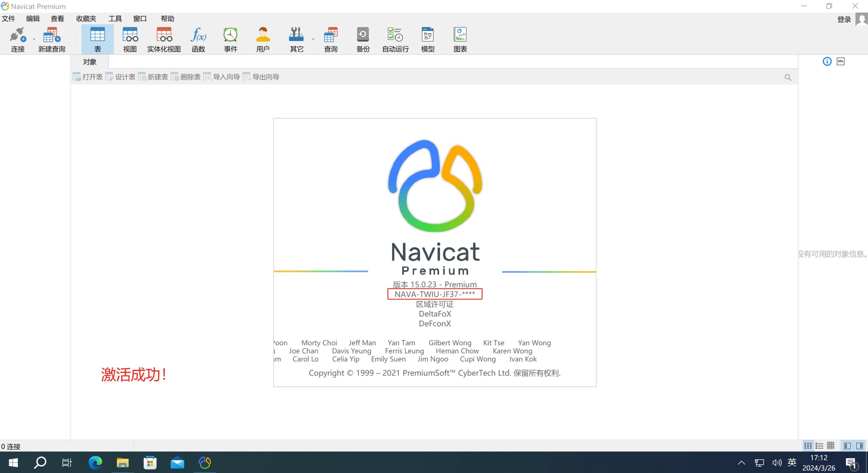Open the 窗口 menu
This screenshot has height=473, width=868.
[140, 19]
